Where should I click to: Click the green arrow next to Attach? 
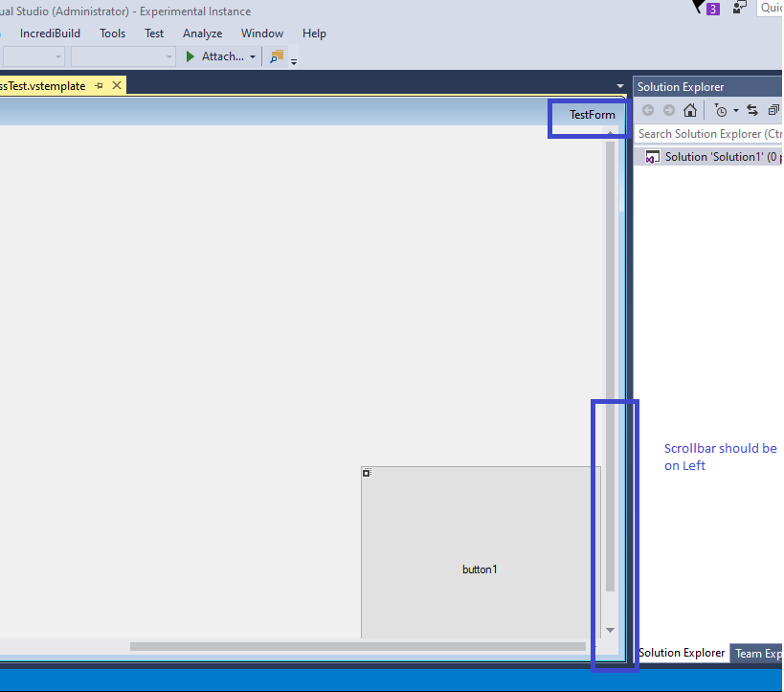pyautogui.click(x=190, y=56)
